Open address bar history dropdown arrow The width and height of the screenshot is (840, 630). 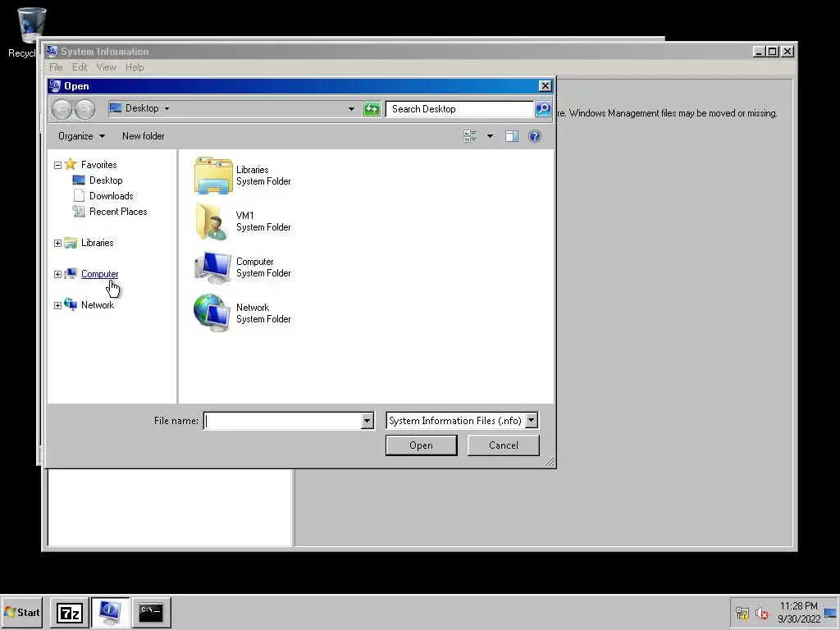pyautogui.click(x=351, y=109)
